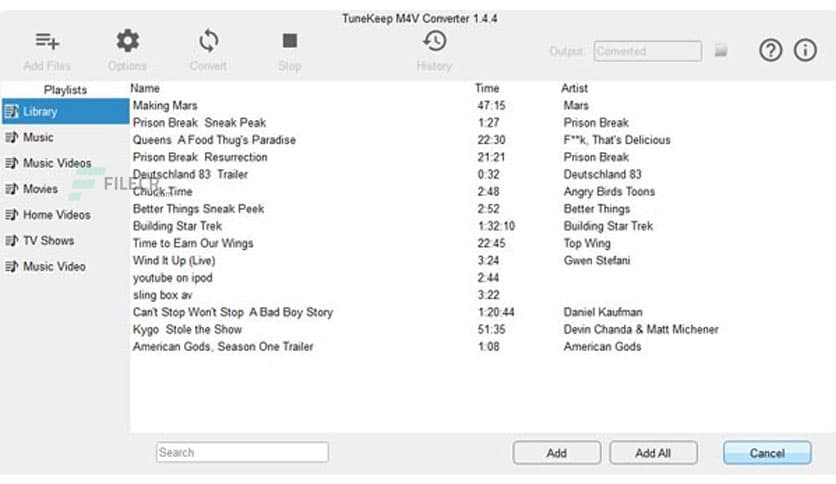Open the Music Video playlist
The image size is (836, 484).
click(65, 267)
